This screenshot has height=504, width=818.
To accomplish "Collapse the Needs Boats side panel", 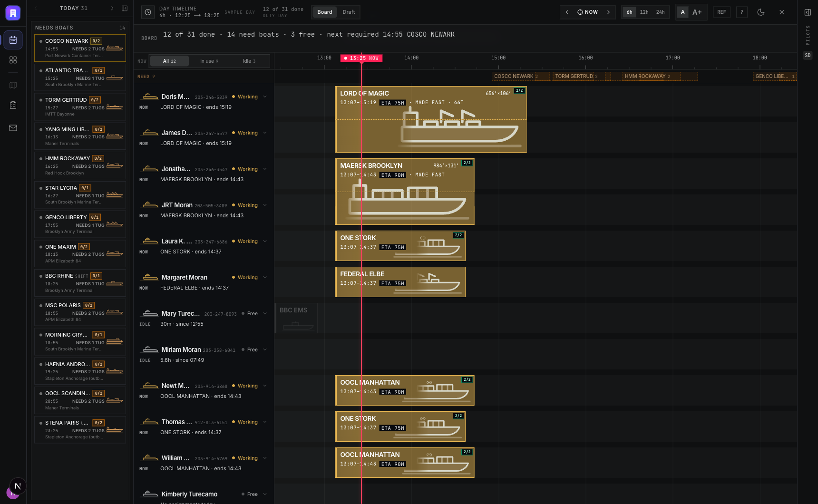I will click(125, 8).
